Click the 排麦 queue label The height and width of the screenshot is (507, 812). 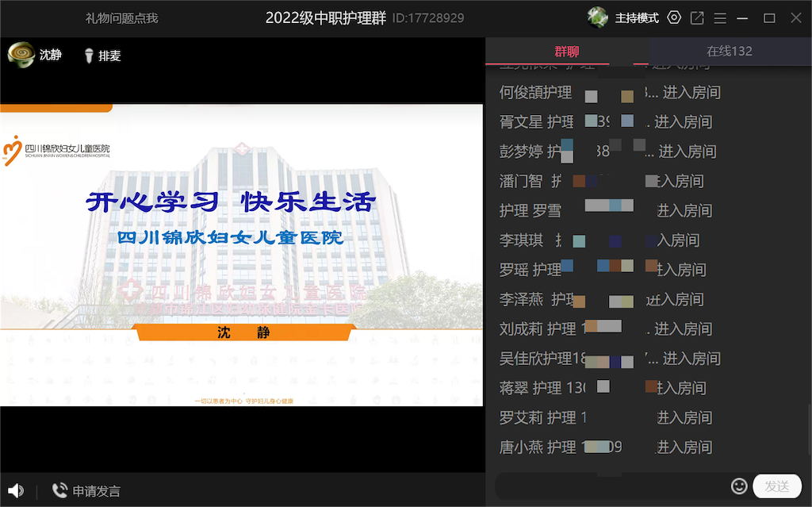click(x=109, y=56)
